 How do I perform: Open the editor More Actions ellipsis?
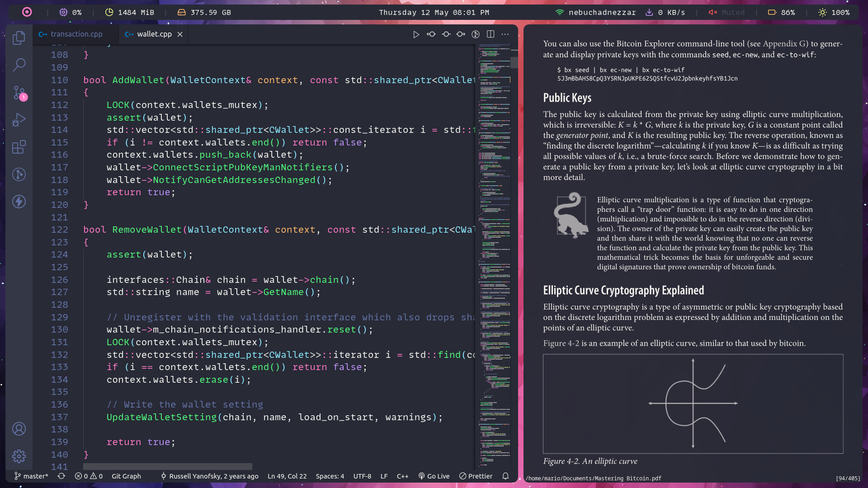tap(505, 34)
